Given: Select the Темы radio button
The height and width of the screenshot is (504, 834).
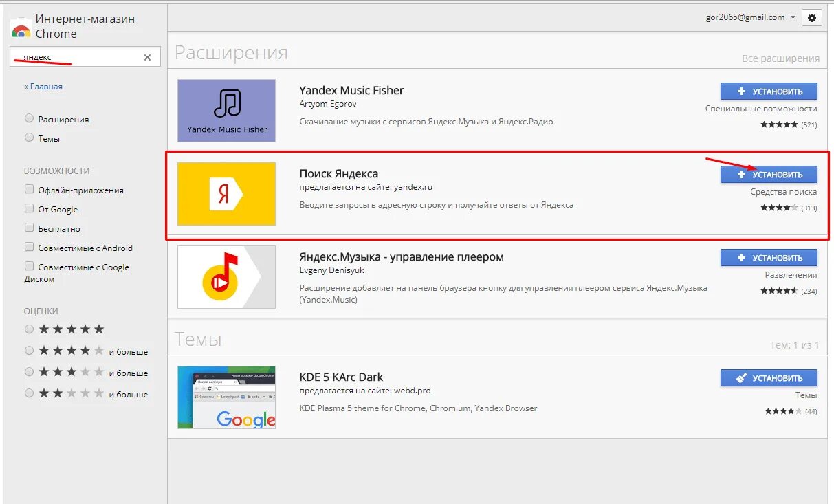Looking at the screenshot, I should tap(29, 138).
